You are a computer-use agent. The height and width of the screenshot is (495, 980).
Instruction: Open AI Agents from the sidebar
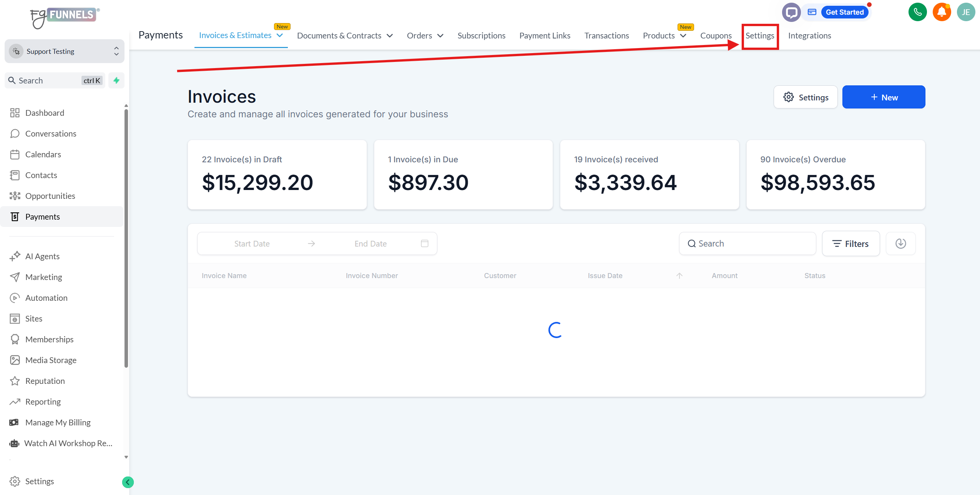click(x=42, y=256)
